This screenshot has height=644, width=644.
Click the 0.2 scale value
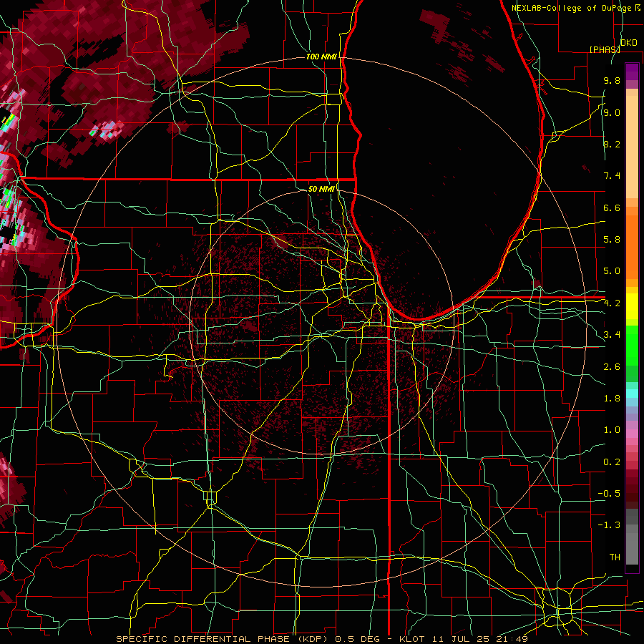[612, 462]
